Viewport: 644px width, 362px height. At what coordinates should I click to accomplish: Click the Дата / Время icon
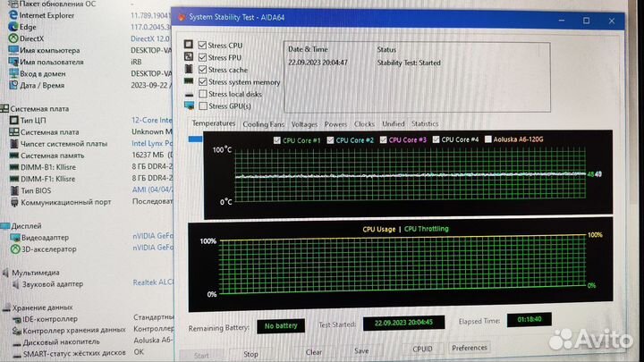point(13,85)
